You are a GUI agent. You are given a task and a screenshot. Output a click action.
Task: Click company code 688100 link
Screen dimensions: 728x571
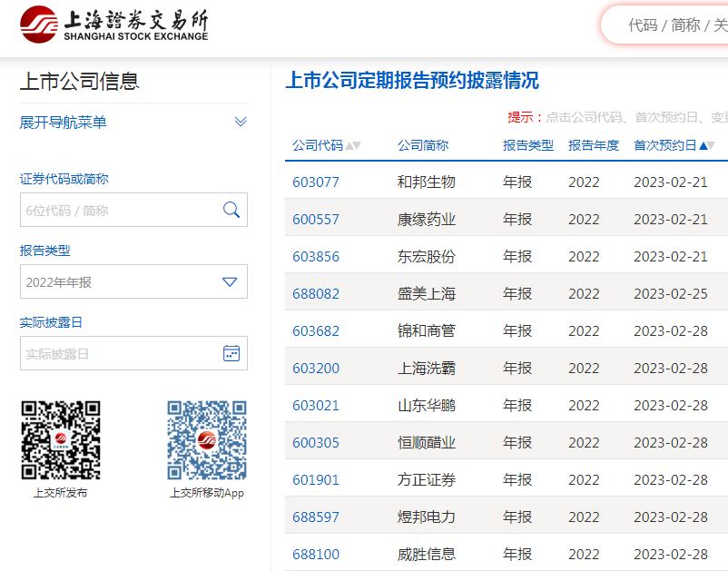point(316,555)
